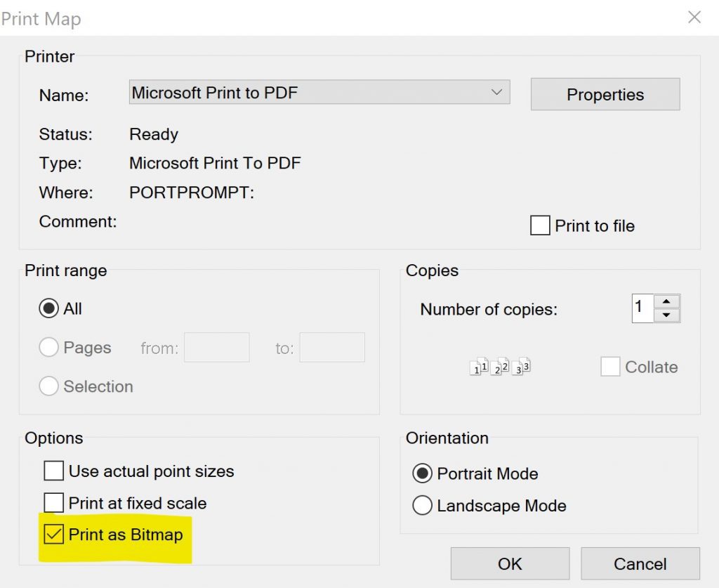
Task: Open the Properties dialog
Action: pos(605,94)
